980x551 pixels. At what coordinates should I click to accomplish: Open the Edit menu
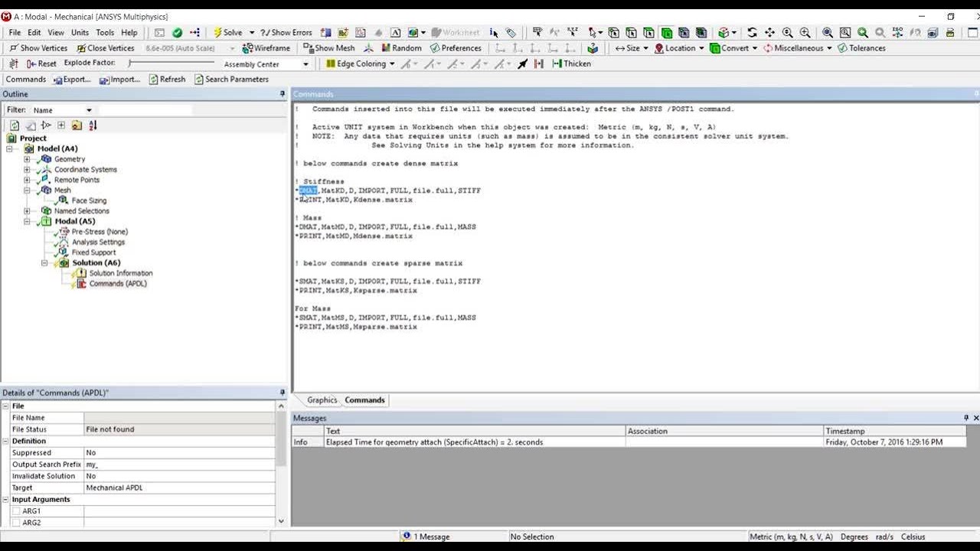(34, 32)
